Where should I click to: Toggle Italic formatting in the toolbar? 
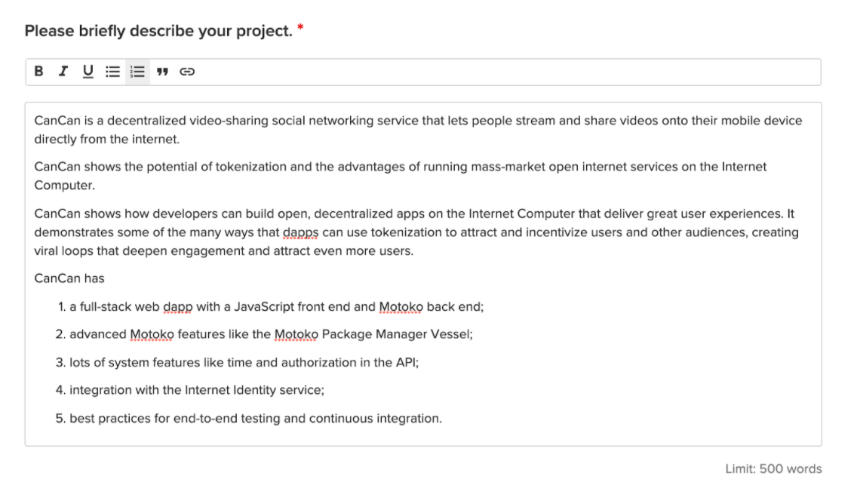63,72
